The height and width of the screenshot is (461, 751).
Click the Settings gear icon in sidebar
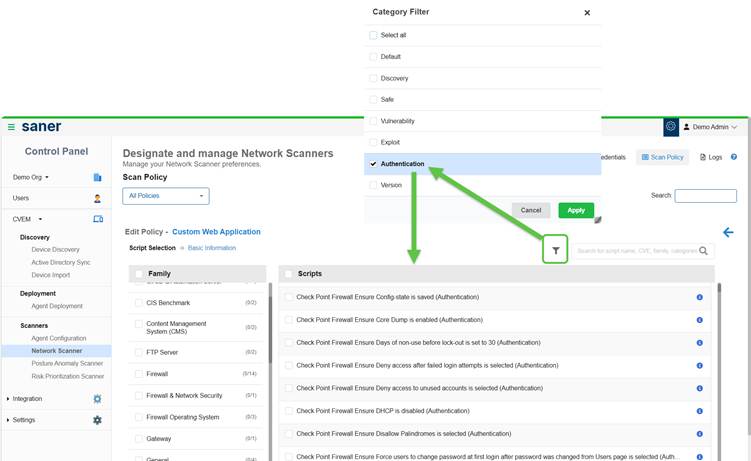click(97, 420)
